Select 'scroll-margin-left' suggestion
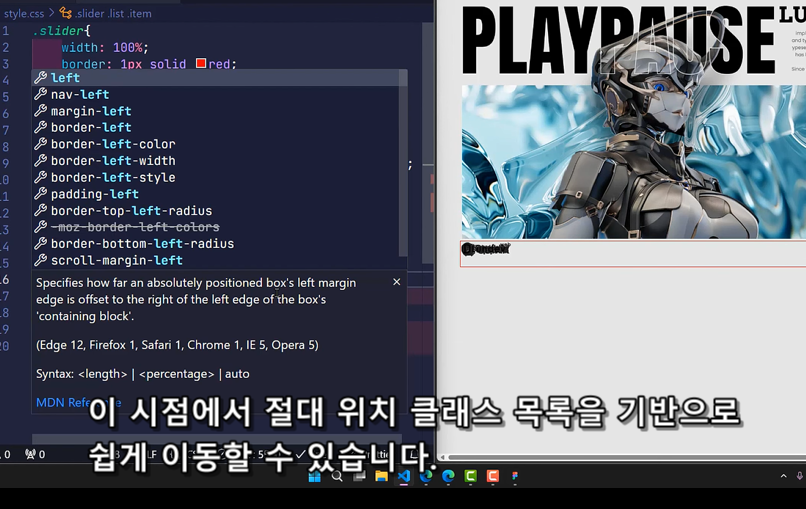 (x=219, y=260)
